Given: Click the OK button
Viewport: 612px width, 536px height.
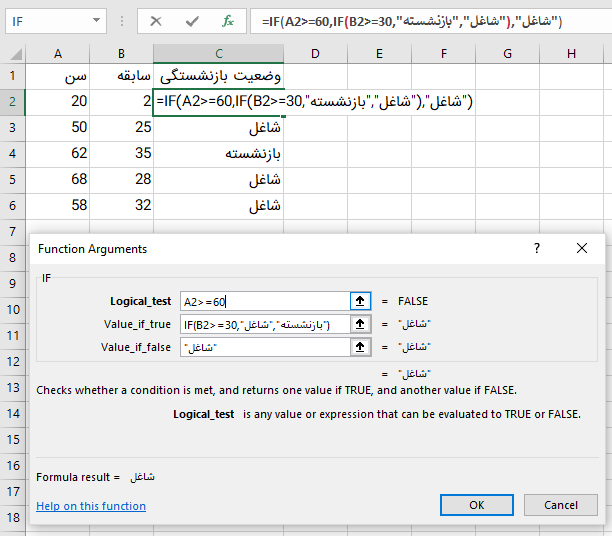Looking at the screenshot, I should pyautogui.click(x=477, y=505).
